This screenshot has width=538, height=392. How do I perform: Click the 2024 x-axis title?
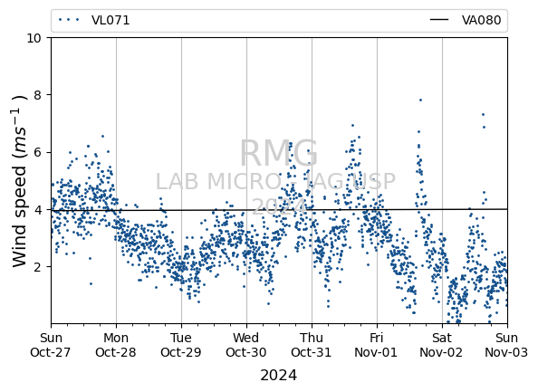(279, 375)
